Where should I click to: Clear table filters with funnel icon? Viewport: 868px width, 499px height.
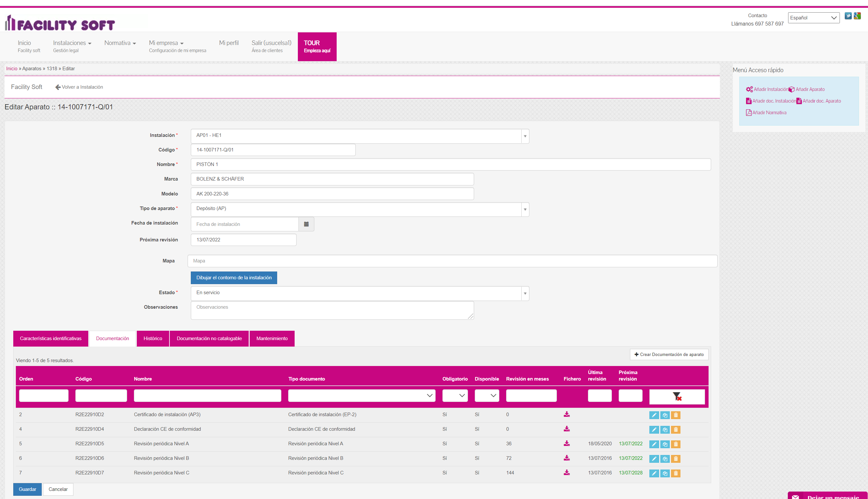(677, 396)
